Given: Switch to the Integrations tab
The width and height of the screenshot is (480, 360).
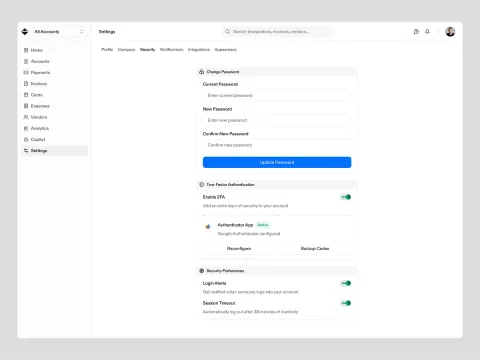Looking at the screenshot, I should (199, 50).
